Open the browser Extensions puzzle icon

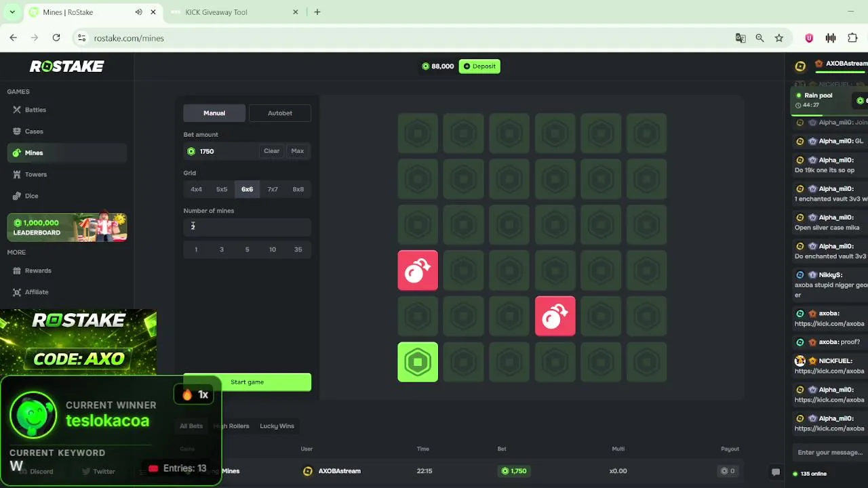852,38
